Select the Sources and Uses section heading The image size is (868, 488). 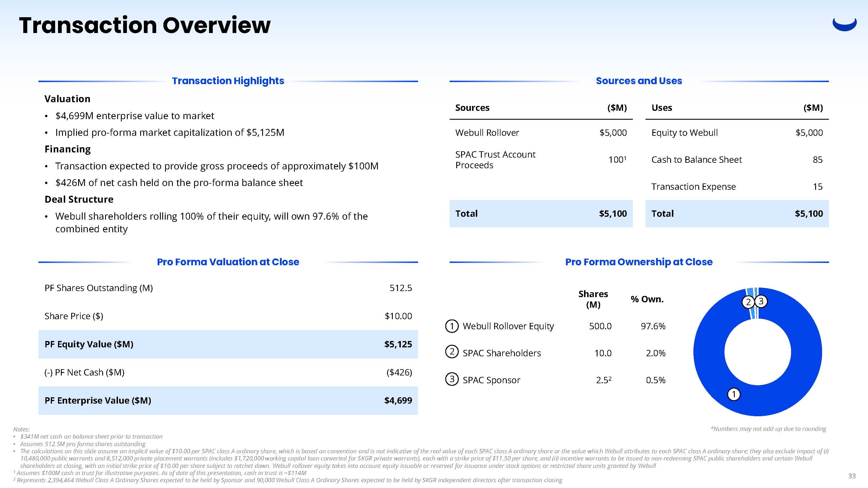[639, 81]
